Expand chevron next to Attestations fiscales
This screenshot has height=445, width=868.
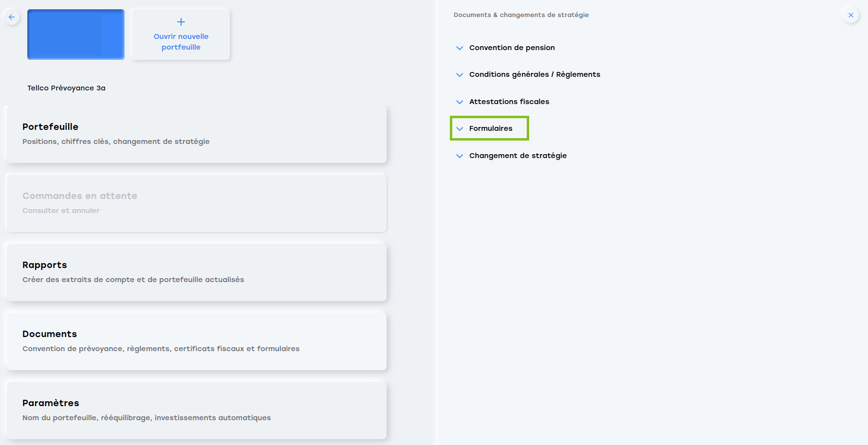[x=460, y=102]
